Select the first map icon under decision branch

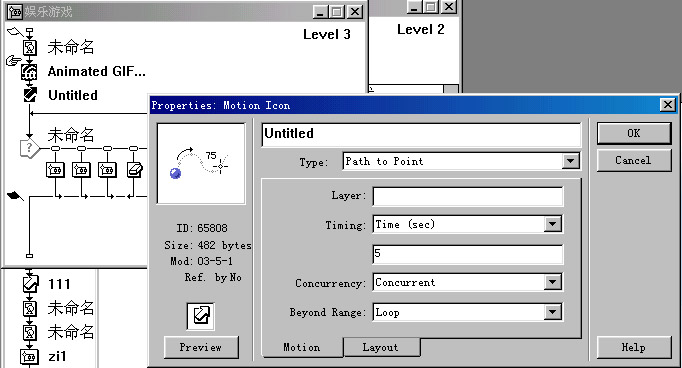click(x=55, y=170)
